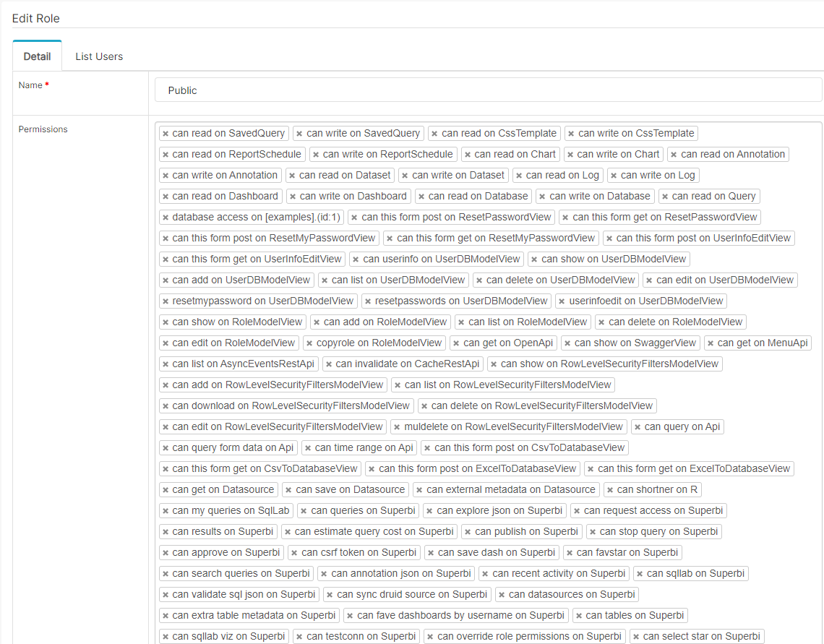Screen dimensions: 824x644
Task: Remove 'can write on ReportSchedule' tag
Action: tap(316, 155)
